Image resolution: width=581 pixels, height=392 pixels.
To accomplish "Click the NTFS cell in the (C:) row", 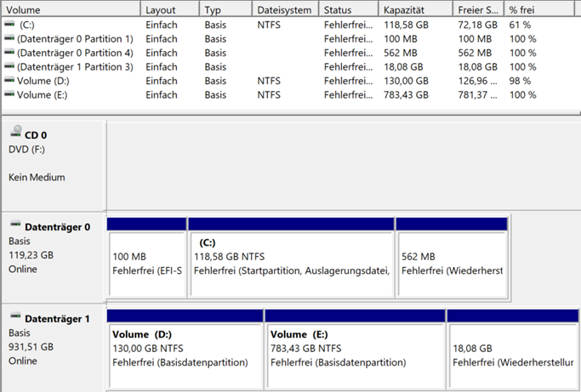I will point(269,25).
